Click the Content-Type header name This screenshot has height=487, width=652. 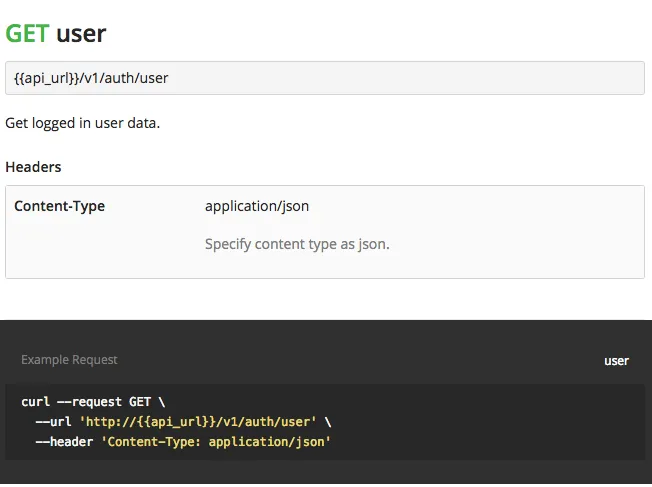coord(59,206)
